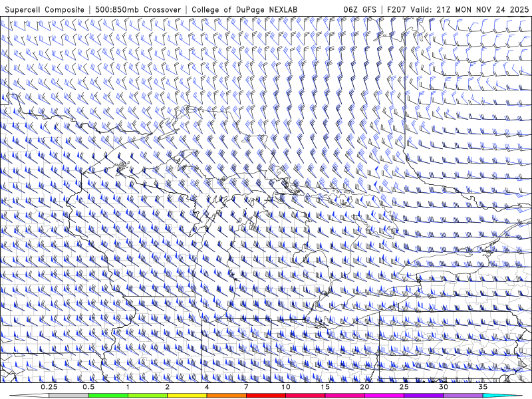This screenshot has width=532, height=399.
Task: Select the magenta 20–25 color bar segment
Action: click(x=384, y=396)
